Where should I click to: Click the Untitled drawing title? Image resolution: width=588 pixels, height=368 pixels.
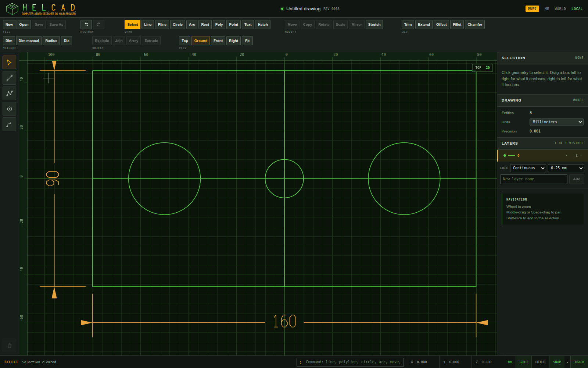tap(303, 9)
